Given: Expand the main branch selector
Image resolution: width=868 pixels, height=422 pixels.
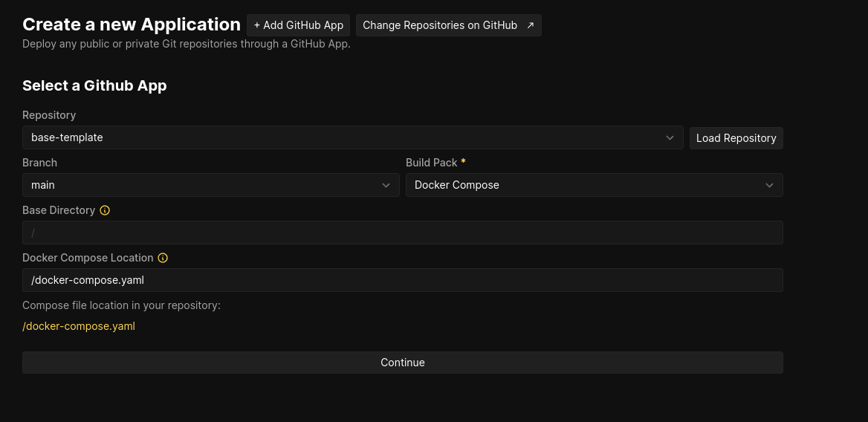Looking at the screenshot, I should point(210,185).
